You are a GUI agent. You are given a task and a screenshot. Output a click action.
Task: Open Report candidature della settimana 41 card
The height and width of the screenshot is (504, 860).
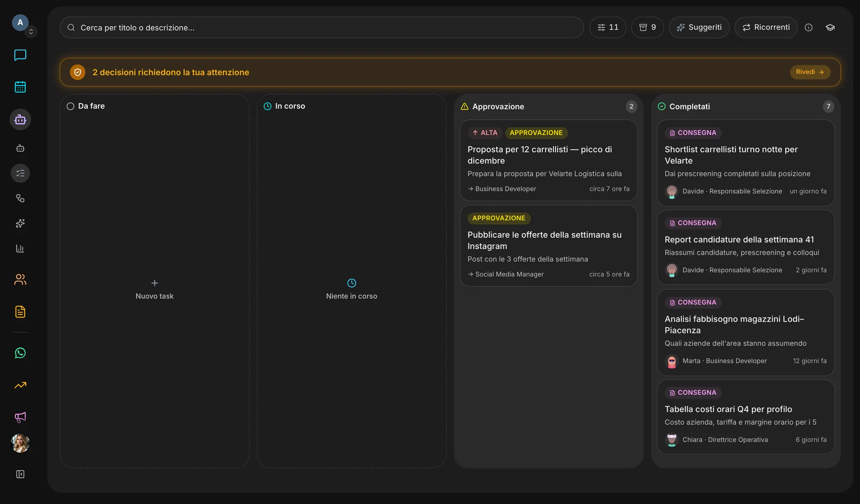pyautogui.click(x=746, y=247)
